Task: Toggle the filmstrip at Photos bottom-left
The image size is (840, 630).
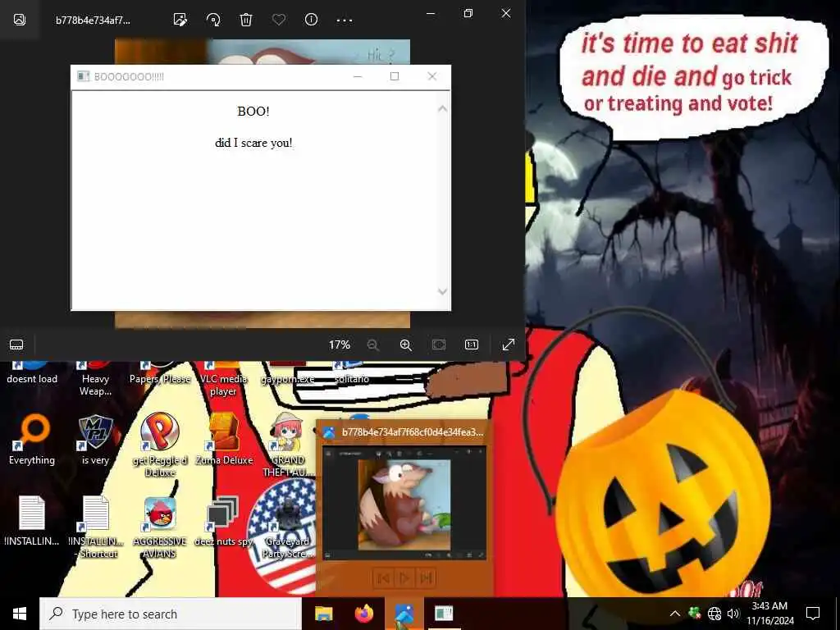Action: point(16,345)
